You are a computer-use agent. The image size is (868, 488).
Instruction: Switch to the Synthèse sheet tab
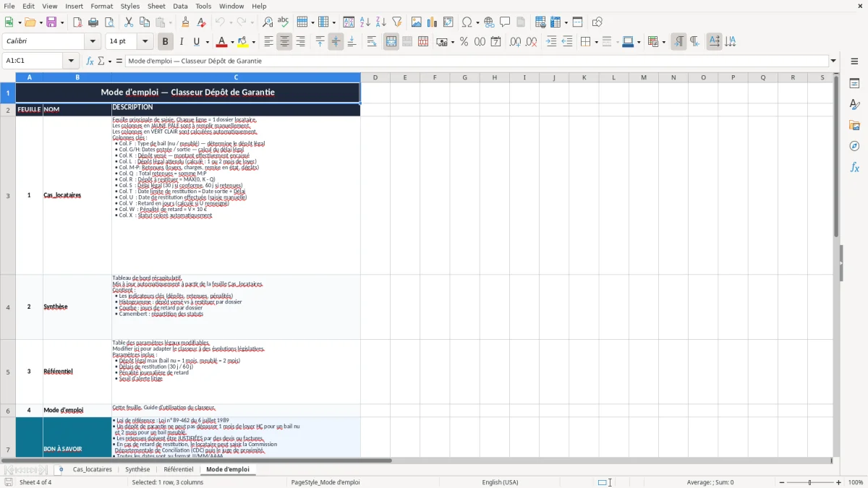(x=137, y=469)
